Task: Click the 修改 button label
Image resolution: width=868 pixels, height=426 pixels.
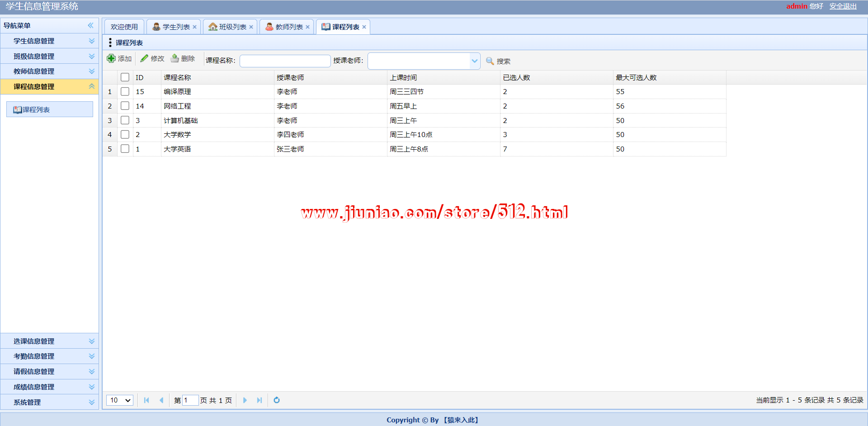Action: coord(158,59)
